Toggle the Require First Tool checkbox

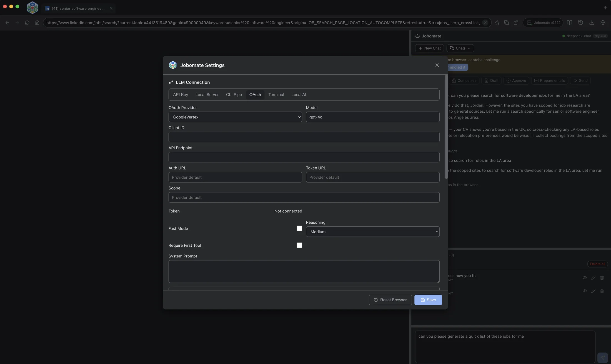click(299, 245)
